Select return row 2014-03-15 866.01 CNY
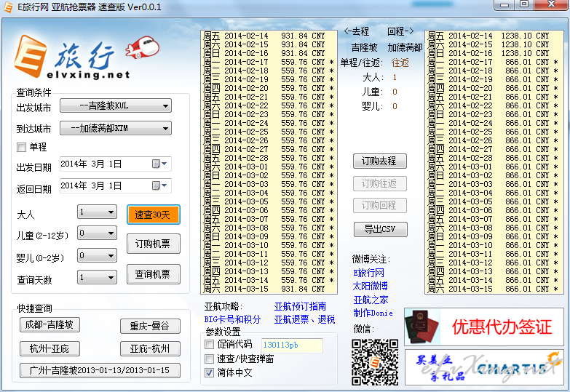The width and height of the screenshot is (570, 392). click(x=494, y=289)
